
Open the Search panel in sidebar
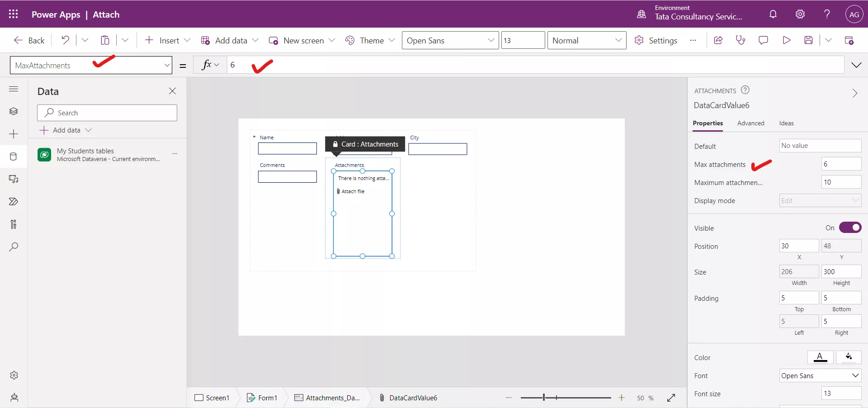point(14,247)
